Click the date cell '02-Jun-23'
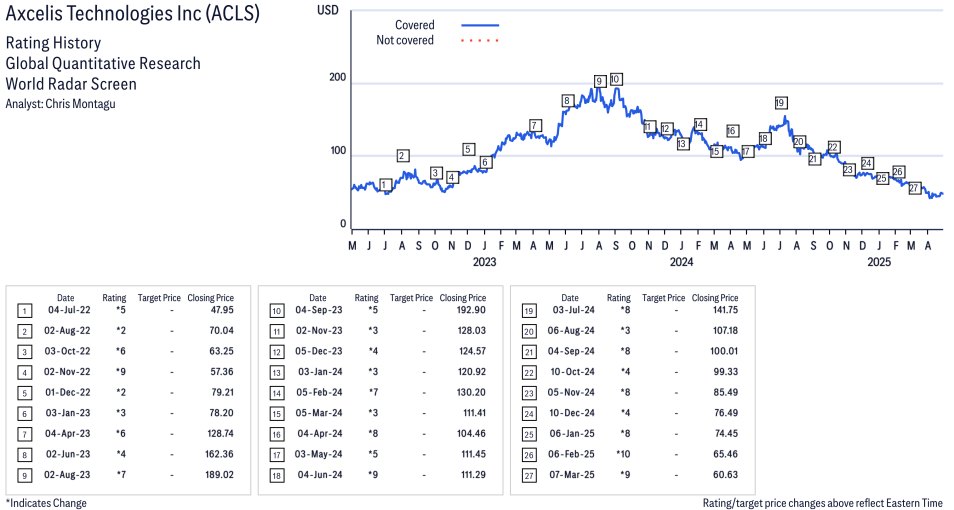954x510 pixels. 68,455
